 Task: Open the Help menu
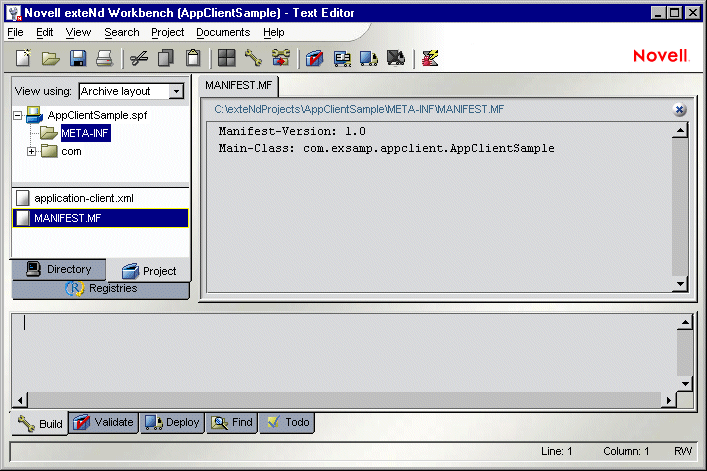tap(274, 32)
